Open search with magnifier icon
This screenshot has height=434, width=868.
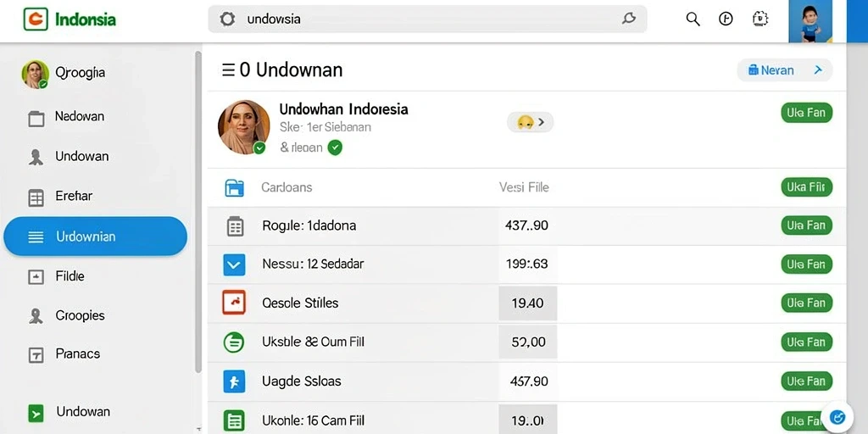click(693, 19)
